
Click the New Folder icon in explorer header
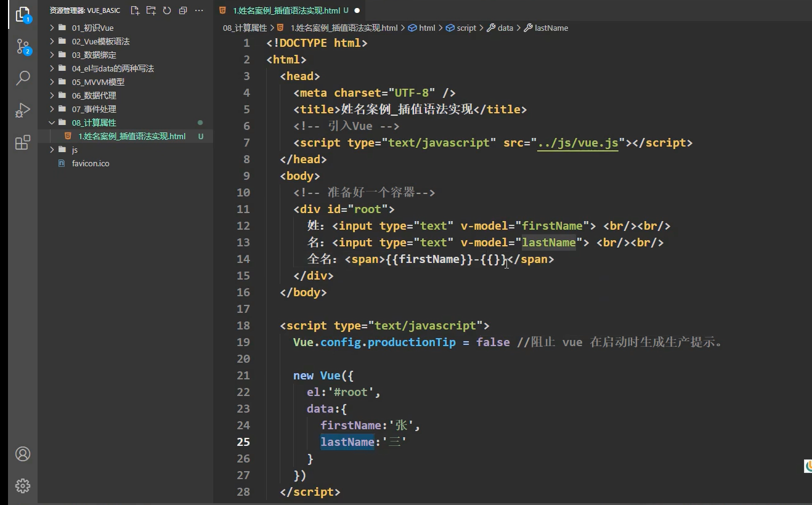(x=151, y=10)
